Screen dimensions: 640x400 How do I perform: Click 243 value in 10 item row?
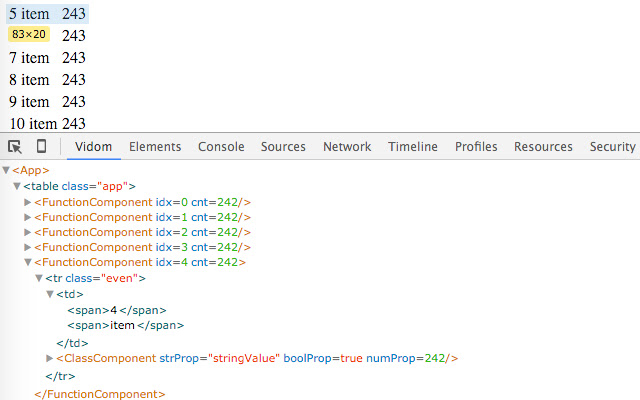pyautogui.click(x=74, y=124)
